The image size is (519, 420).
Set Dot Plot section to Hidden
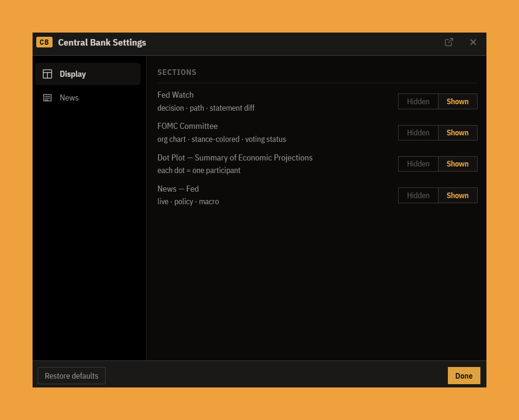pyautogui.click(x=418, y=164)
